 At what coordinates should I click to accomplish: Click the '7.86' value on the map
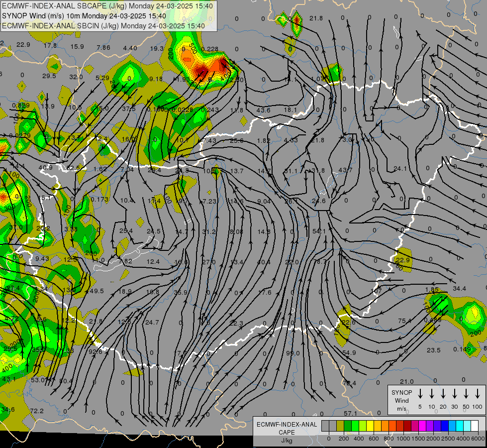point(103,47)
